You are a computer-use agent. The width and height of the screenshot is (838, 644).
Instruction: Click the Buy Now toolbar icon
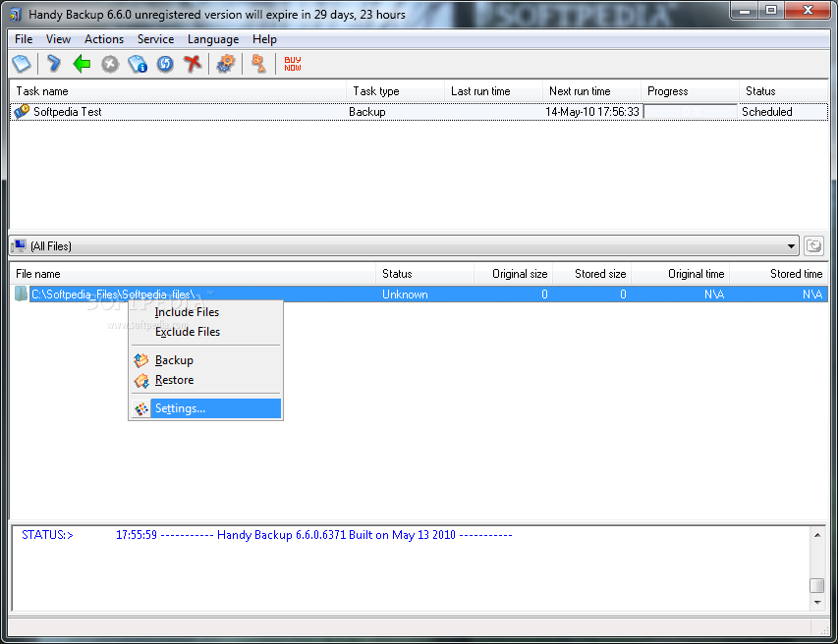pyautogui.click(x=293, y=64)
